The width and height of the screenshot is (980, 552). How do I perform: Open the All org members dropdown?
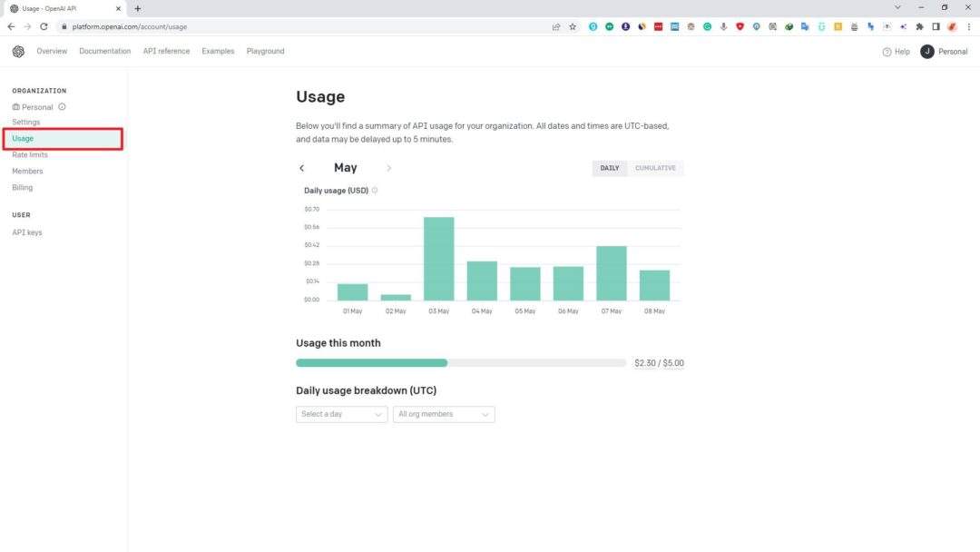point(444,415)
